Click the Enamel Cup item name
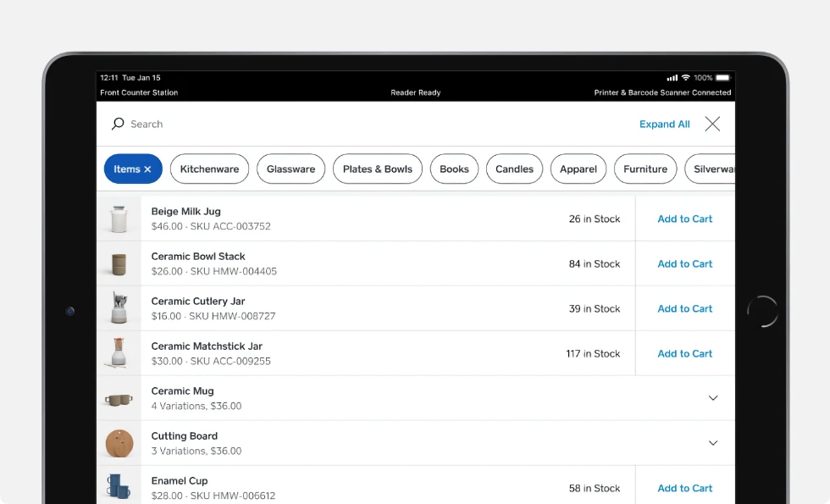 180,481
